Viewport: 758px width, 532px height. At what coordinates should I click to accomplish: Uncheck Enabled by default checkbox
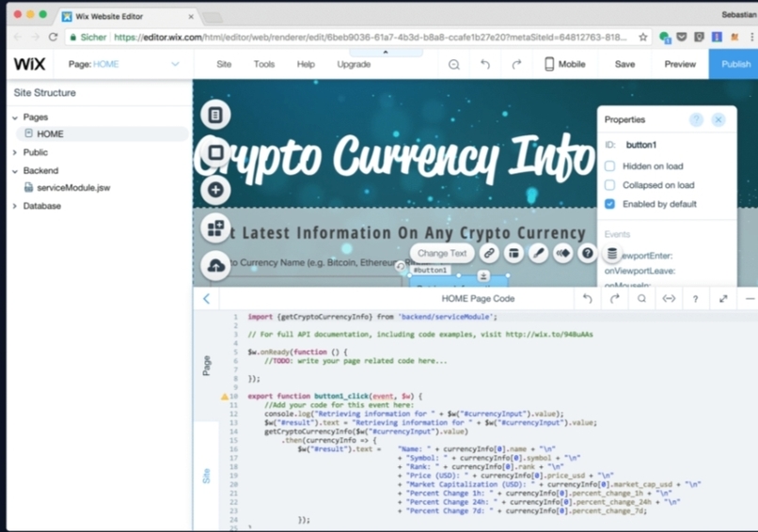click(610, 204)
